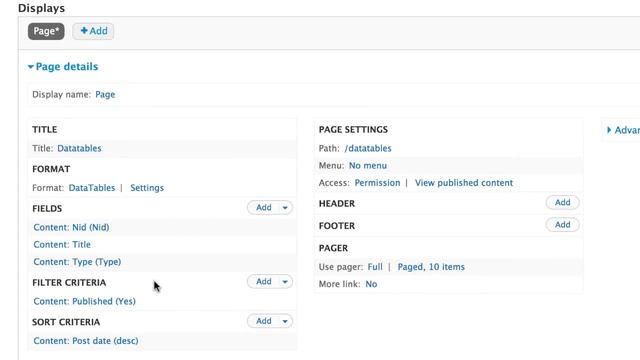Edit Content: Post date (desc) sort
Screen dimensions: 640x360
86,341
